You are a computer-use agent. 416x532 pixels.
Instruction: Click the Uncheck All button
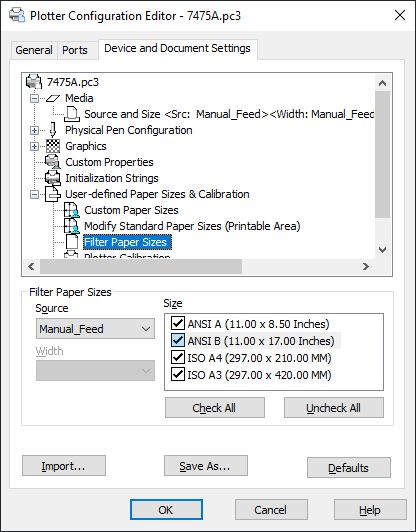tap(334, 407)
